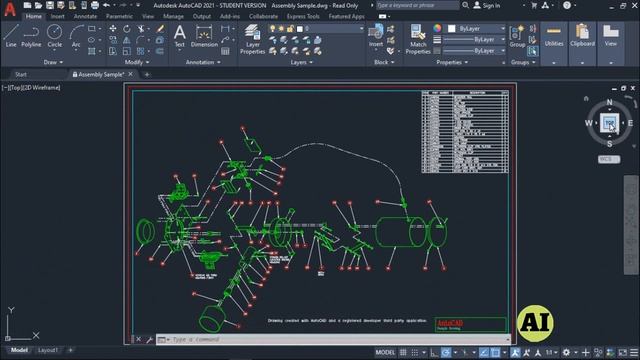Expand the Annotation panel dropdown
The image size is (640, 360).
(x=203, y=62)
